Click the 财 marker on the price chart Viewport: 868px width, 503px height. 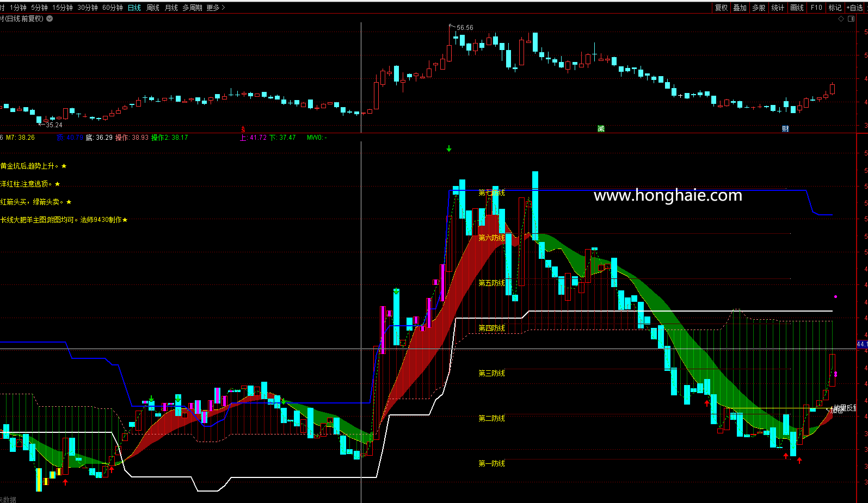[785, 129]
